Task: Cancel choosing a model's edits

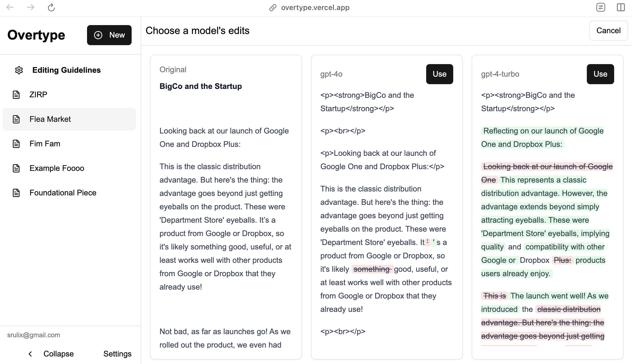Action: point(608,31)
